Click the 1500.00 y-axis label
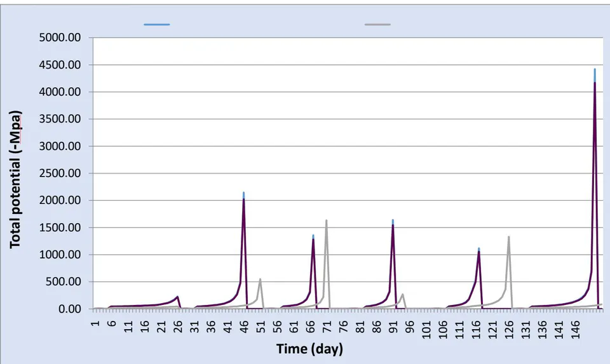The width and height of the screenshot is (610, 364). pos(60,227)
